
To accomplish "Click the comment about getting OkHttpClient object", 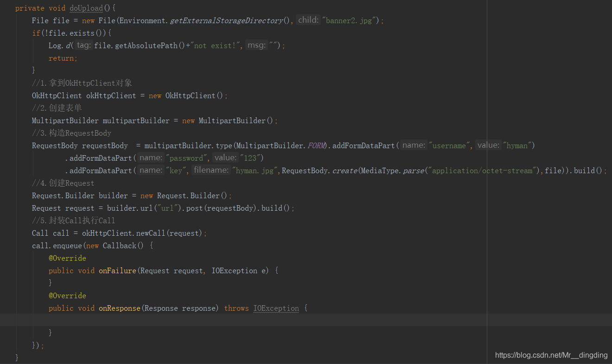I will [82, 83].
